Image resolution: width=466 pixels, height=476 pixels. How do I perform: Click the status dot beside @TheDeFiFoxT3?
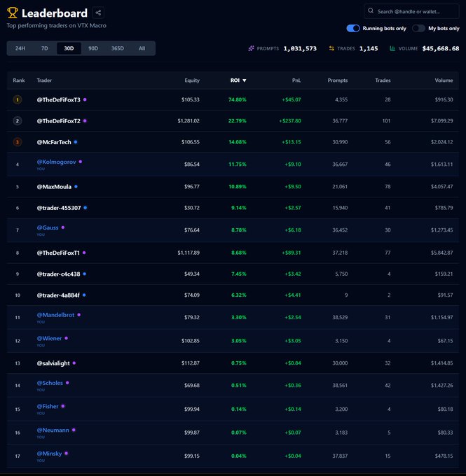(x=85, y=99)
